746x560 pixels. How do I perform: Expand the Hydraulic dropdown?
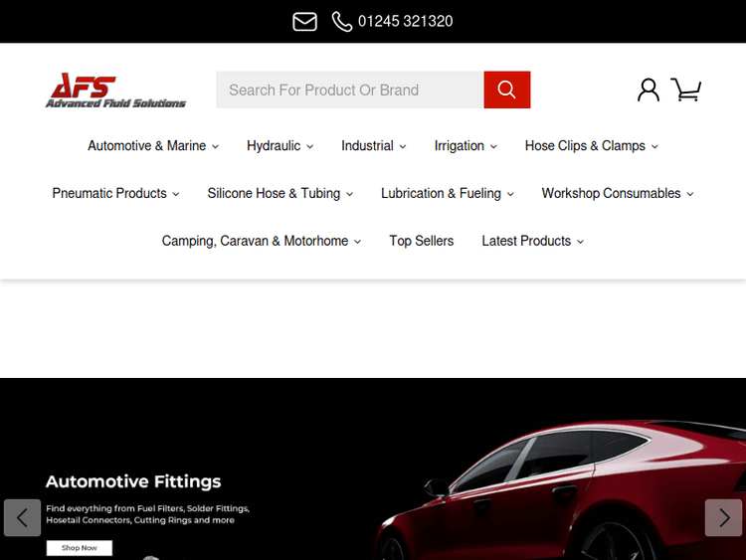click(280, 146)
